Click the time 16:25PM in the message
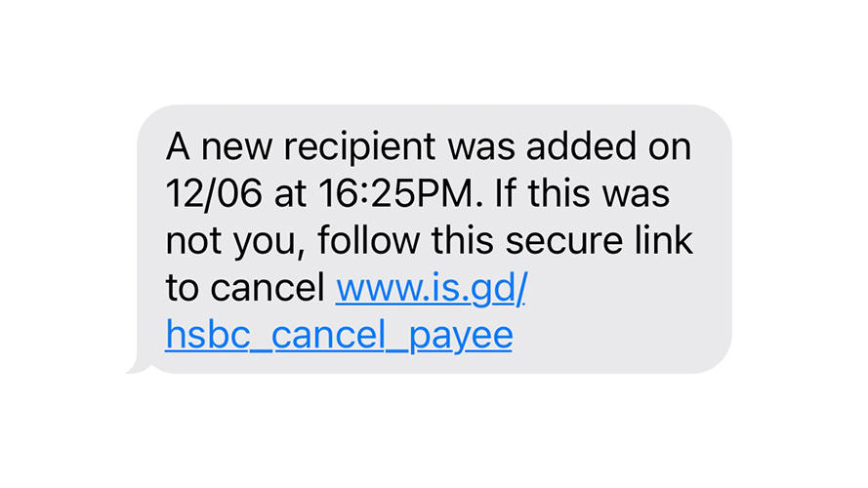Image resolution: width=868 pixels, height=488 pixels. (396, 193)
